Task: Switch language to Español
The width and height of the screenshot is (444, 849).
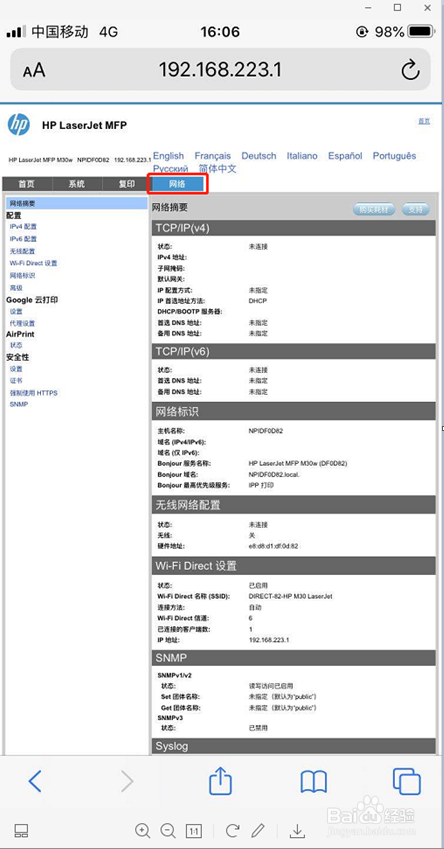Action: click(345, 156)
